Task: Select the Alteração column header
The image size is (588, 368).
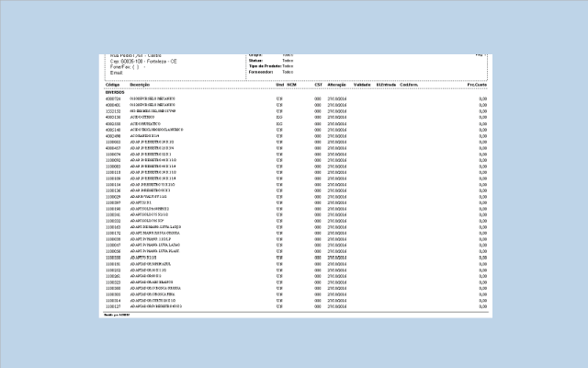Action: click(x=336, y=85)
